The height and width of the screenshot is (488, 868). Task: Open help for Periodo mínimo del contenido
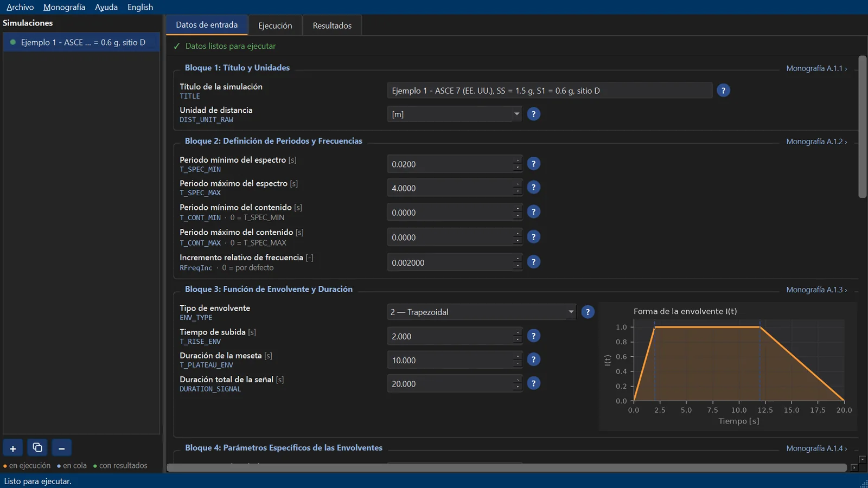533,212
